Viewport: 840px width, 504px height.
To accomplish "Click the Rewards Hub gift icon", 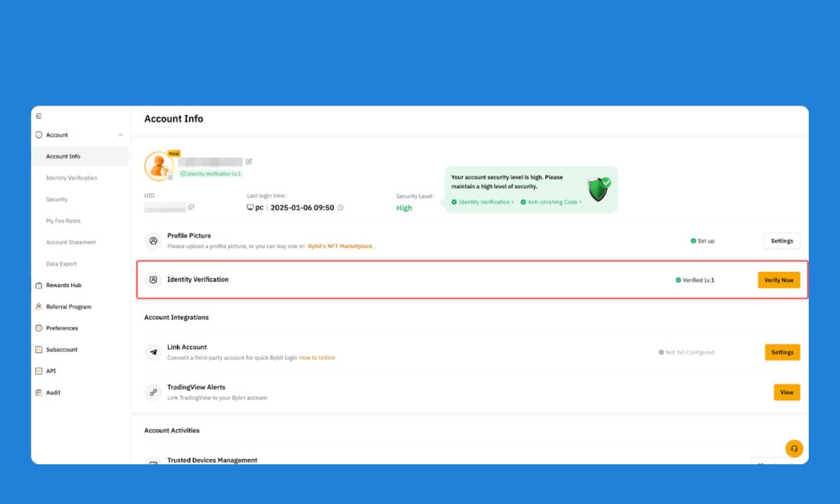I will [x=39, y=285].
